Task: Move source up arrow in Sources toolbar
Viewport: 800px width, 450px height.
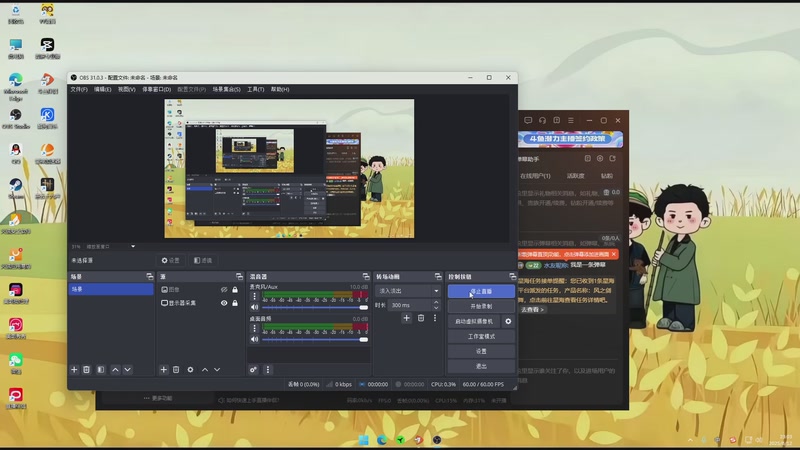Action: 205,369
